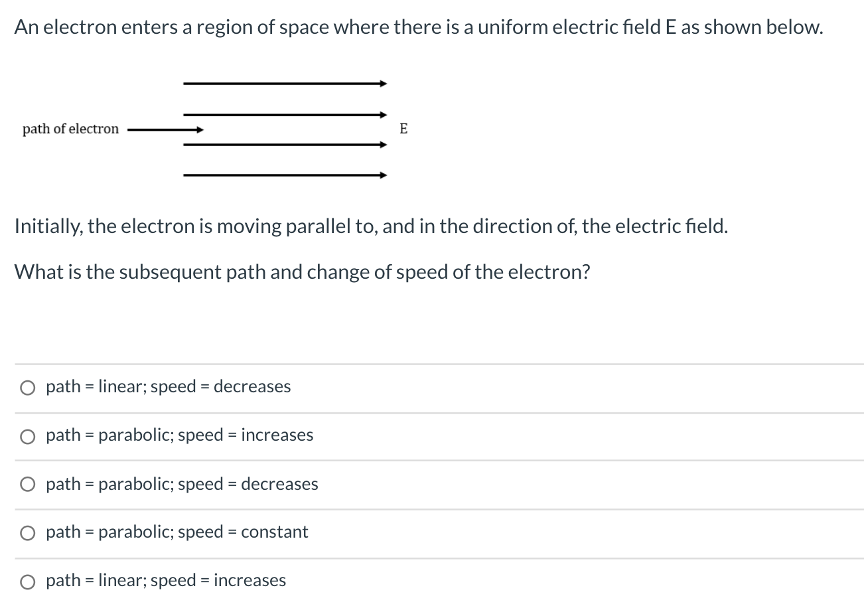Click the "What is the subsequent path" question text
The height and width of the screenshot is (616, 864).
pos(303,272)
